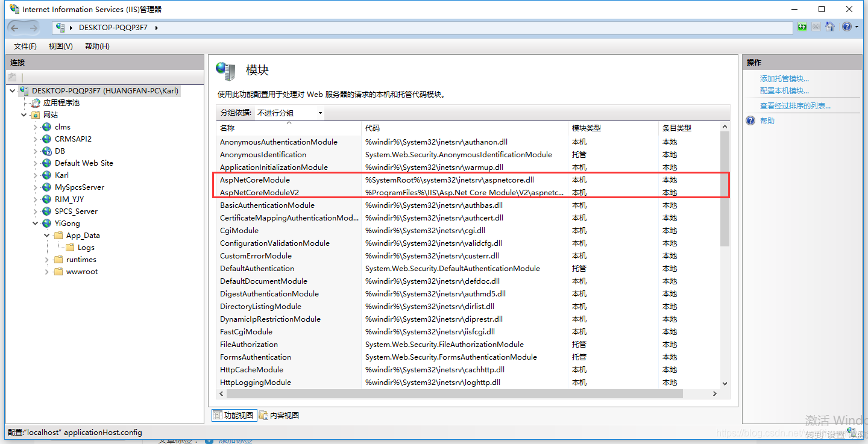Collapse the App_Data folder node
The image size is (868, 444).
pos(47,236)
